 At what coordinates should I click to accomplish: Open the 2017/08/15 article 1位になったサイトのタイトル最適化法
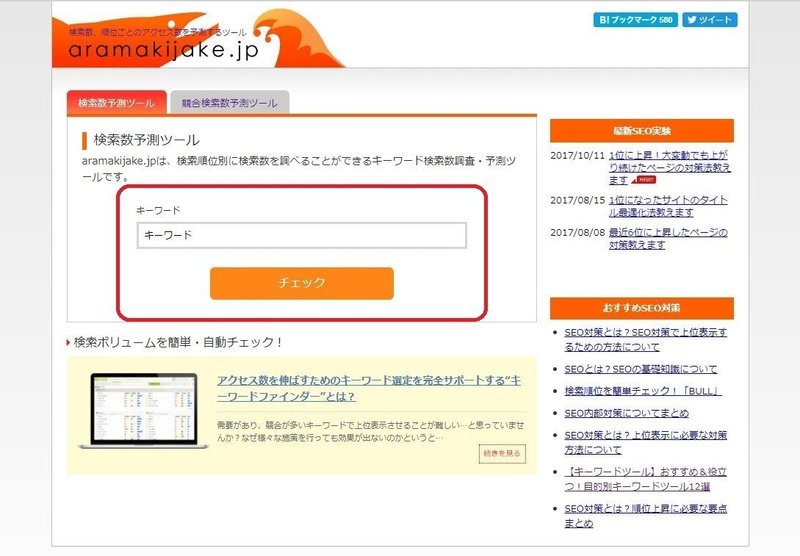coord(668,206)
